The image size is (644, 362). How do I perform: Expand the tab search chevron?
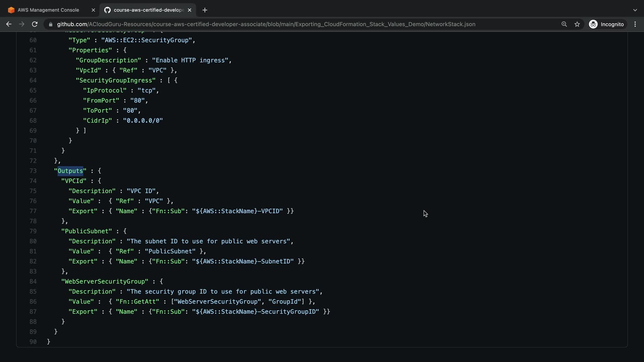(635, 10)
